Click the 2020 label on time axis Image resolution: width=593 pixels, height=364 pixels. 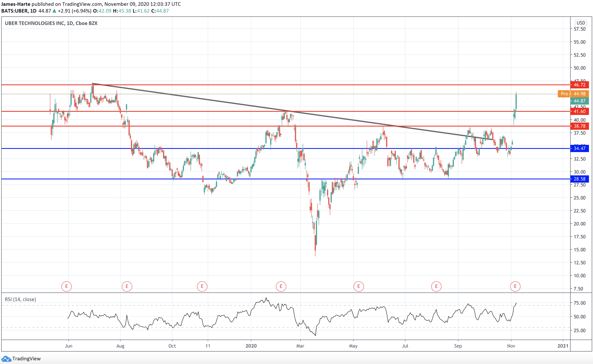point(251,346)
